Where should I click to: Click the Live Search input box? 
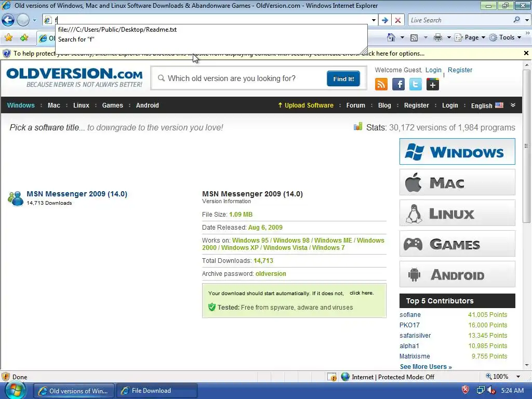pos(460,20)
